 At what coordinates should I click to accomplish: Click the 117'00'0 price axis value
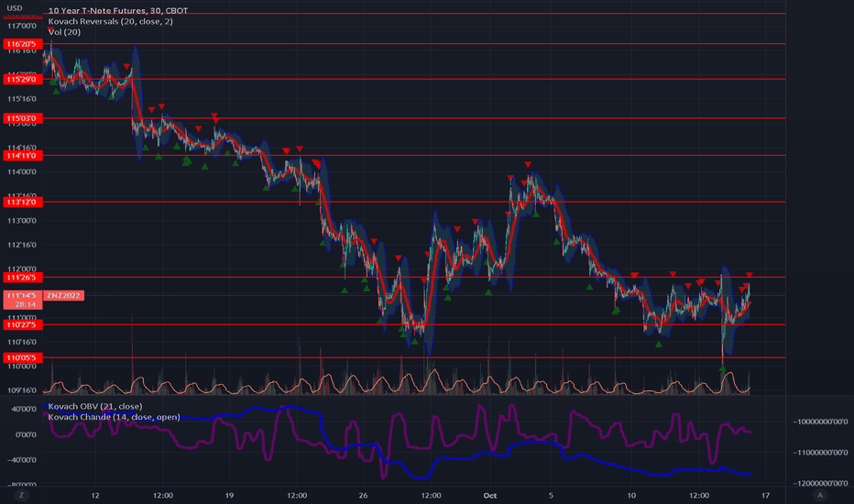click(x=22, y=27)
